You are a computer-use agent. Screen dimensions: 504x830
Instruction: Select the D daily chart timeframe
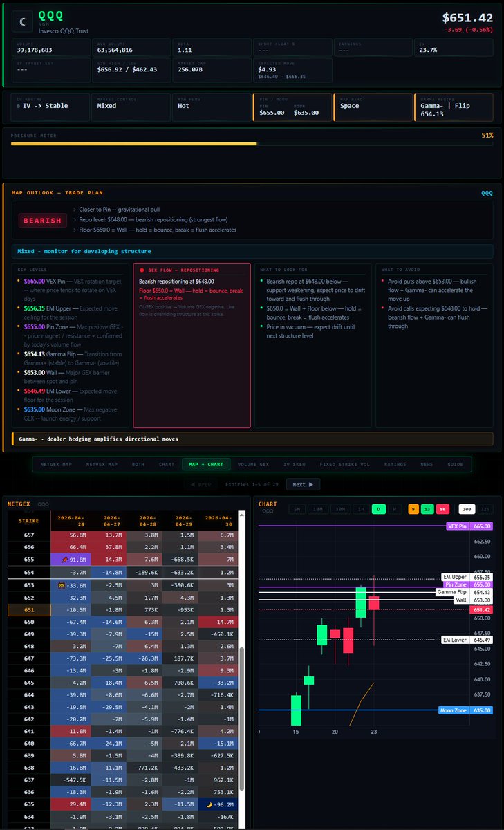(x=379, y=509)
